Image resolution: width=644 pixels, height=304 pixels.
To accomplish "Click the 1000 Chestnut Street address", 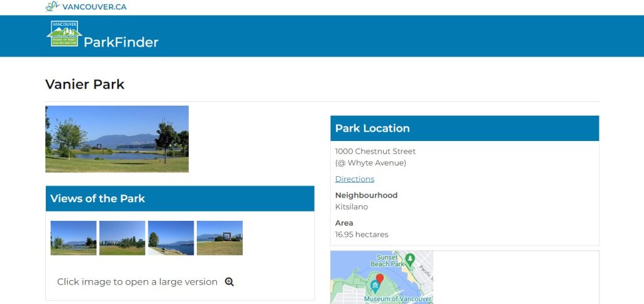I will click(375, 151).
